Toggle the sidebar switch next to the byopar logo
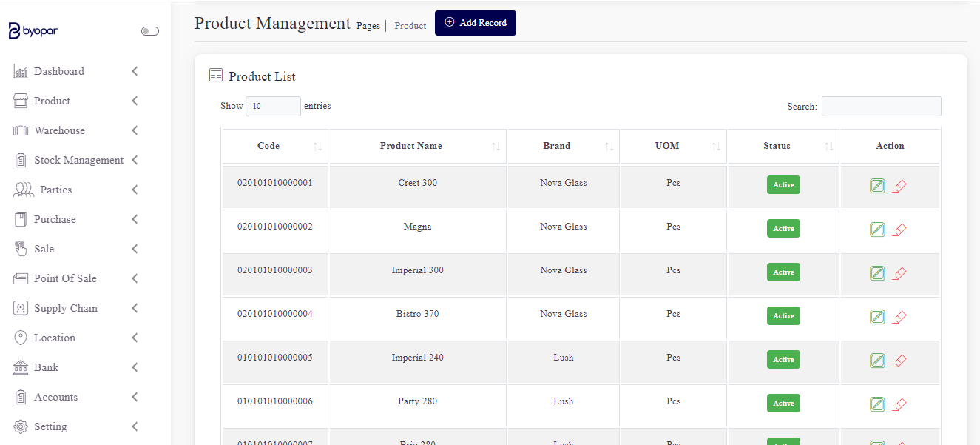 coord(150,31)
